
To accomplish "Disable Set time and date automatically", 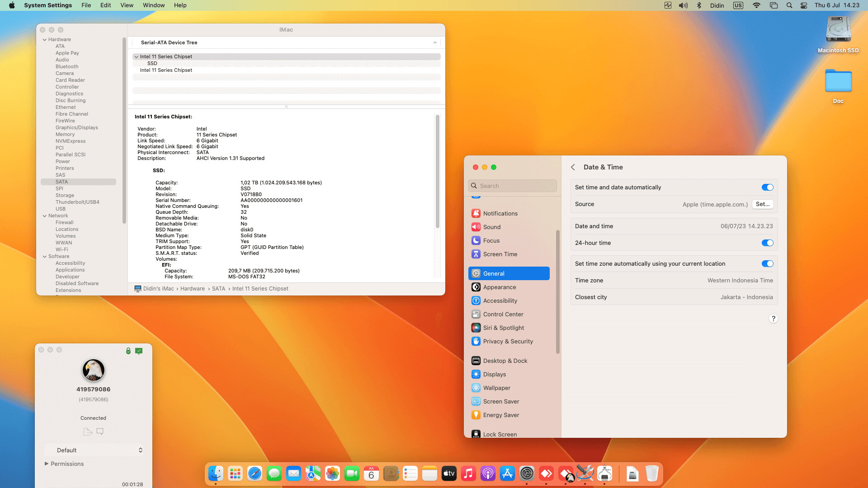I will [x=767, y=187].
